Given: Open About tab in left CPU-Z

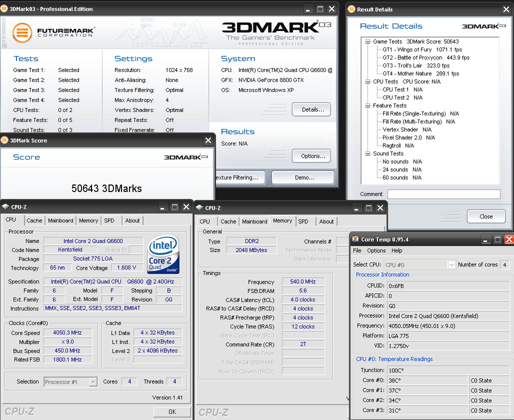Looking at the screenshot, I should click(x=132, y=220).
